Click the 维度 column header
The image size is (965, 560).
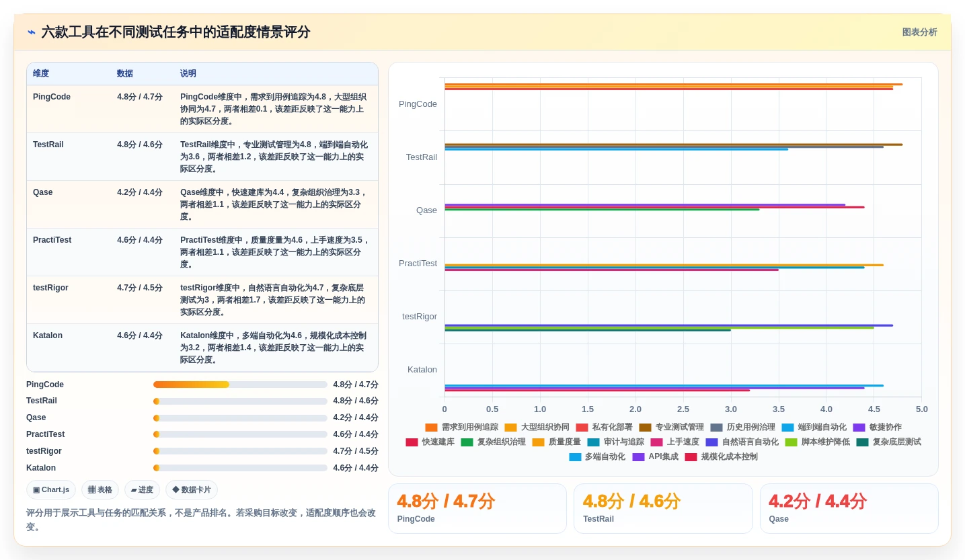tap(41, 73)
